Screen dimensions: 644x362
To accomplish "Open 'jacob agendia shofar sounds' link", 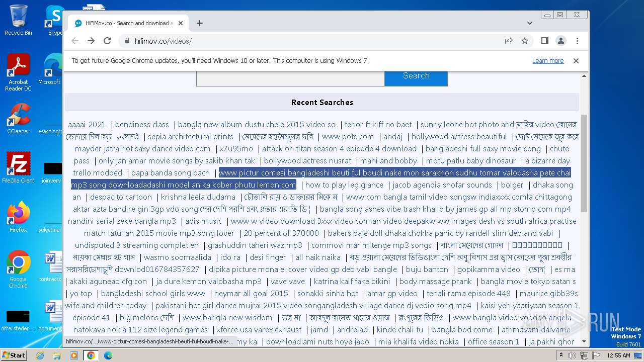I will pyautogui.click(x=442, y=185).
